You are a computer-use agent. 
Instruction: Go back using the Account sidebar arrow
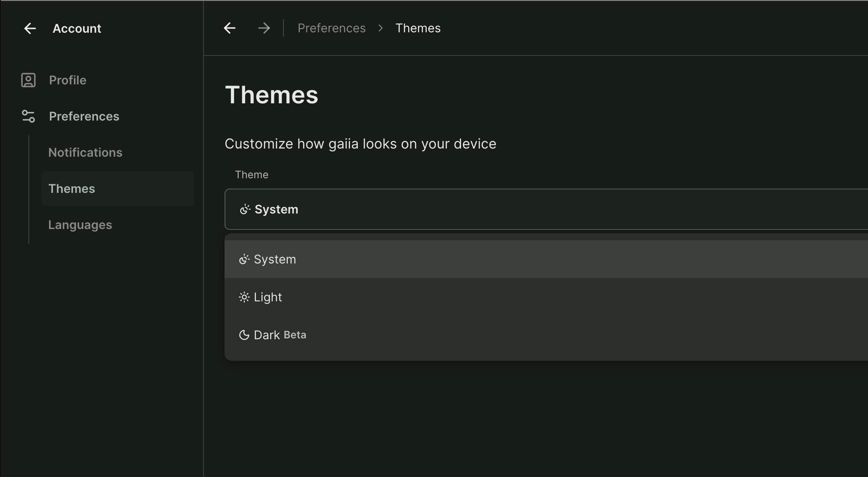30,28
